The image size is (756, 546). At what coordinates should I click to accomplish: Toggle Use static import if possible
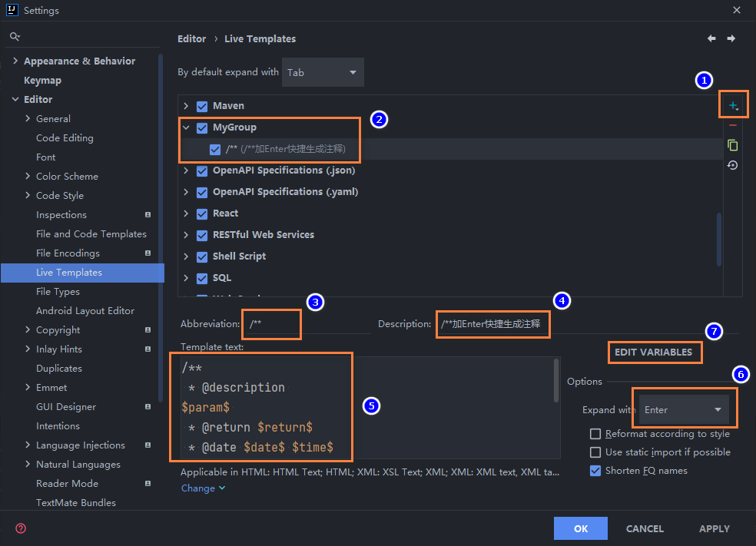coord(595,452)
